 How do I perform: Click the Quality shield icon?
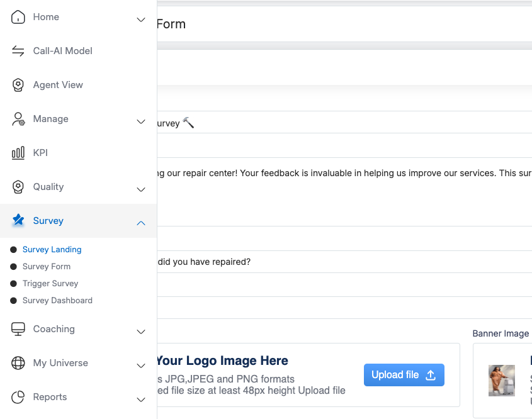point(18,187)
